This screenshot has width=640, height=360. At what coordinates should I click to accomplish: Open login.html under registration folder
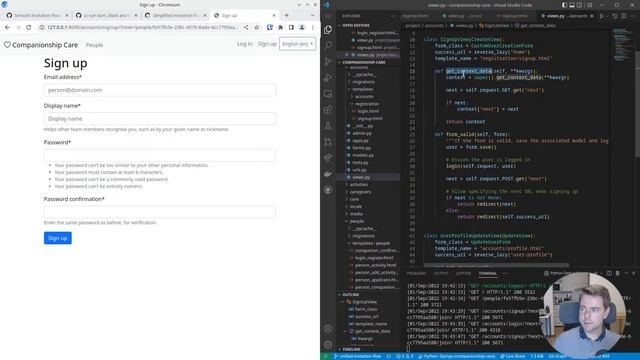click(368, 111)
